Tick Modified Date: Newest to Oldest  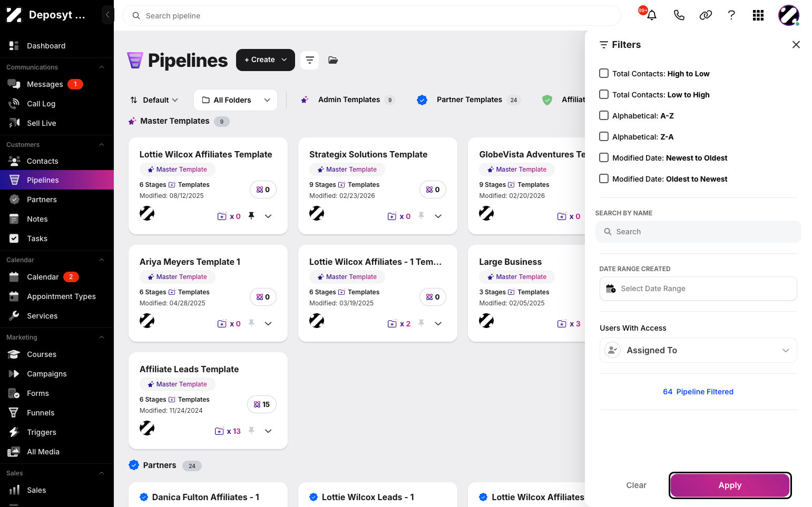[604, 157]
